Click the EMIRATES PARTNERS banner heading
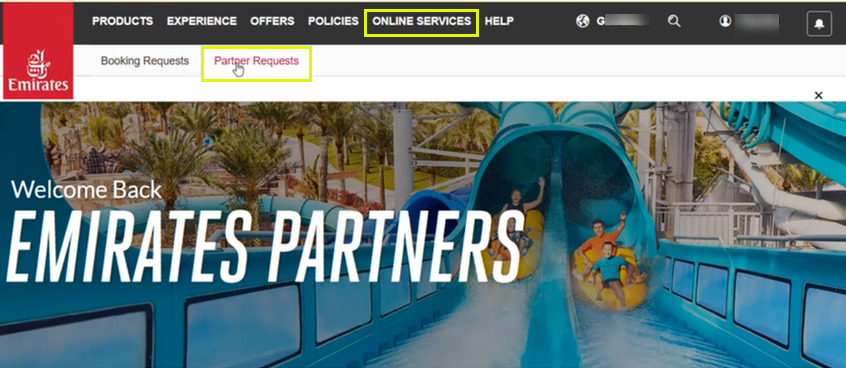The height and width of the screenshot is (368, 846). point(265,246)
